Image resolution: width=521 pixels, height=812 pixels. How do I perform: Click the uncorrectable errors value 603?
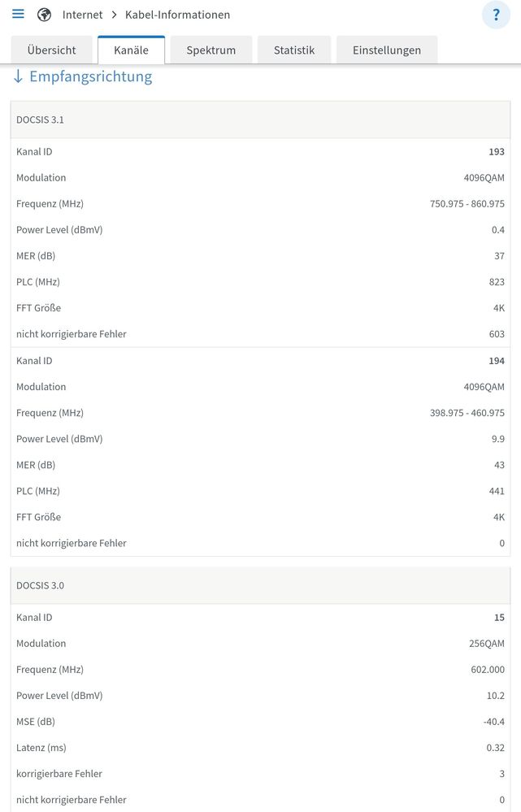(497, 334)
